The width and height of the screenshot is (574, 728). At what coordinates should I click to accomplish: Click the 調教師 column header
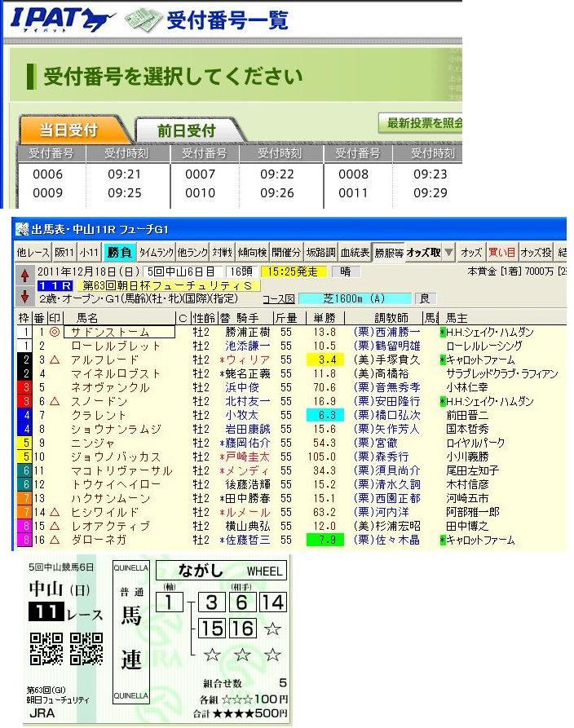[391, 318]
